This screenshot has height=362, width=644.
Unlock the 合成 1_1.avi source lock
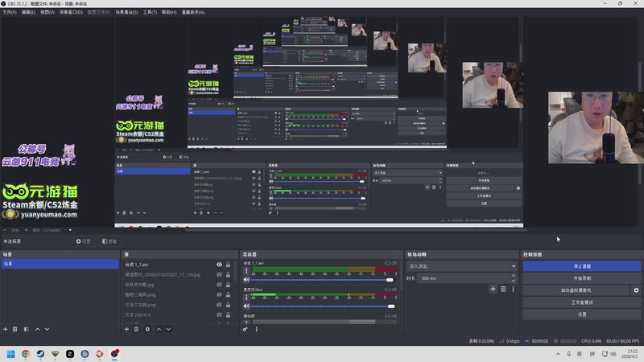pyautogui.click(x=228, y=265)
